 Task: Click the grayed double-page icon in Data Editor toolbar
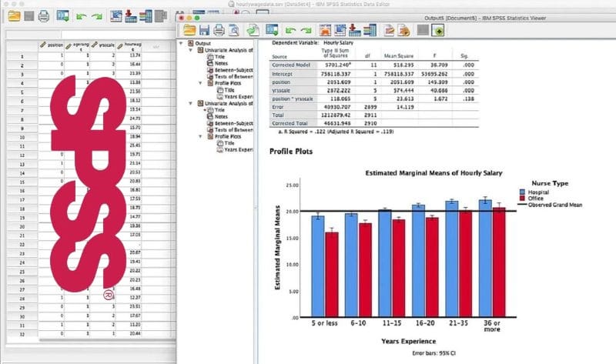[161, 16]
